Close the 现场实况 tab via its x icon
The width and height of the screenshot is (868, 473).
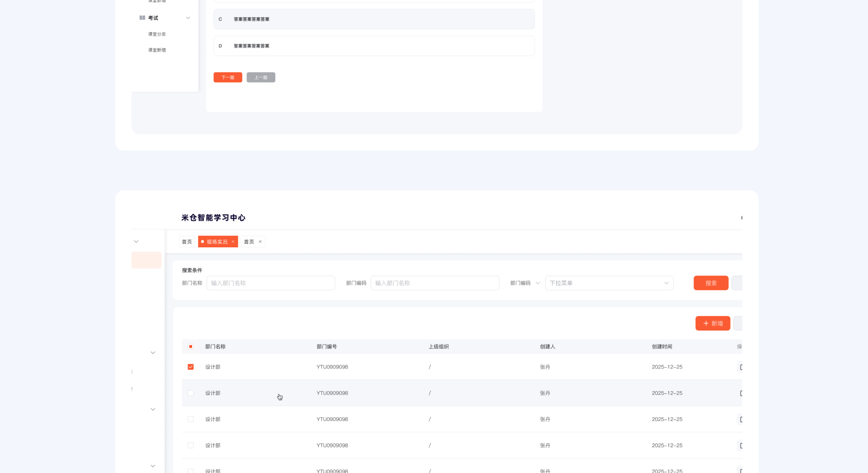[x=233, y=241]
